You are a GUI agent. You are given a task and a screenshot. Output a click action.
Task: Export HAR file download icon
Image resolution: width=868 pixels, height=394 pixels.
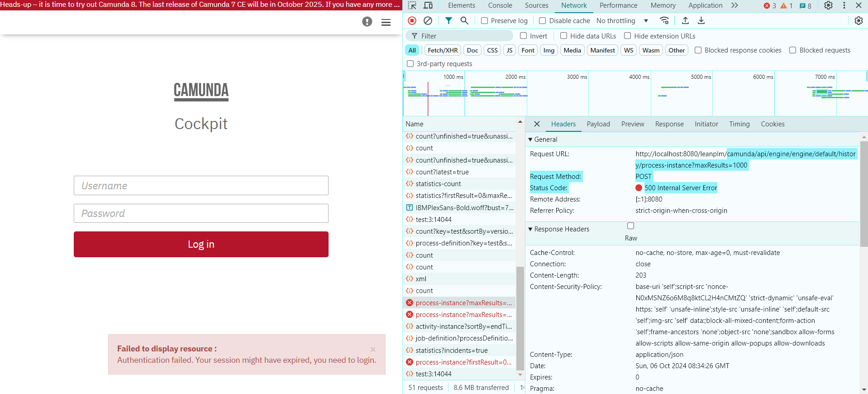pyautogui.click(x=701, y=20)
